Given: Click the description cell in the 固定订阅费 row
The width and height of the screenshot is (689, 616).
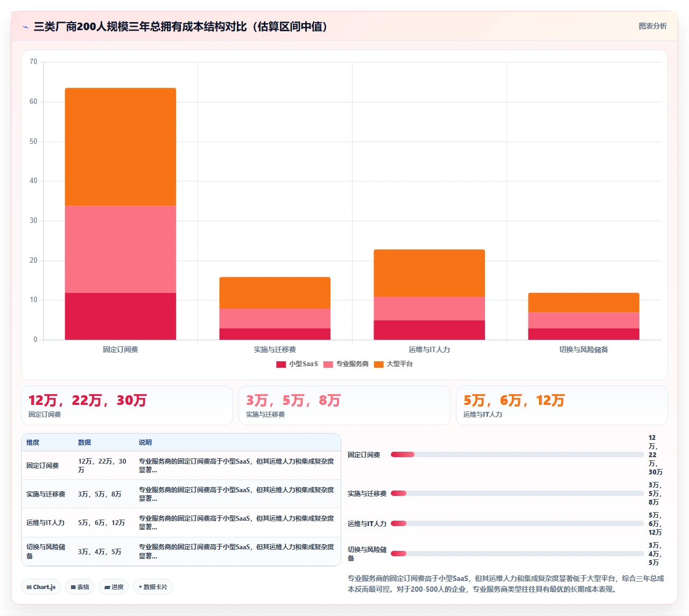Looking at the screenshot, I should point(236,466).
